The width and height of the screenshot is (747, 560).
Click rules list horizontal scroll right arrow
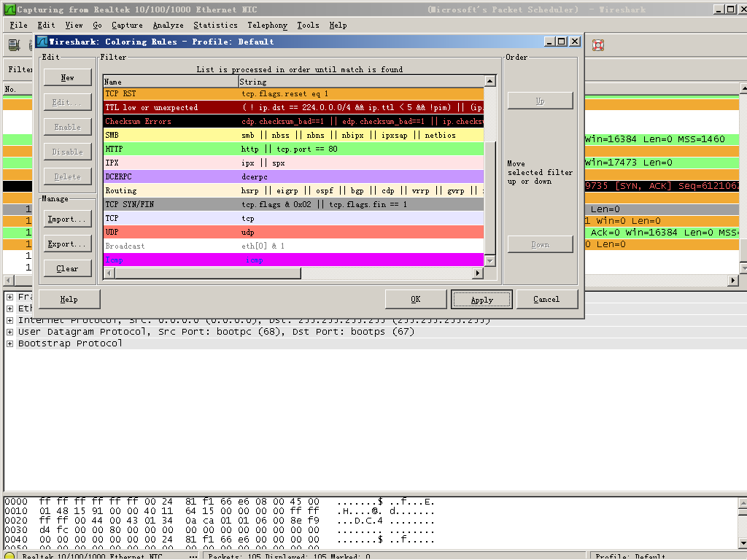click(x=478, y=273)
